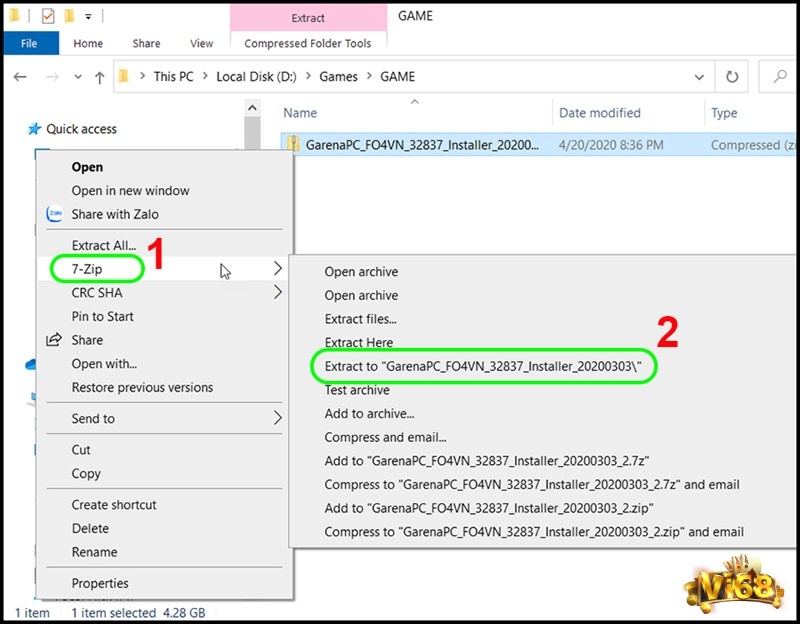Choose Rename from the context menu
This screenshot has height=624, width=800.
point(94,552)
